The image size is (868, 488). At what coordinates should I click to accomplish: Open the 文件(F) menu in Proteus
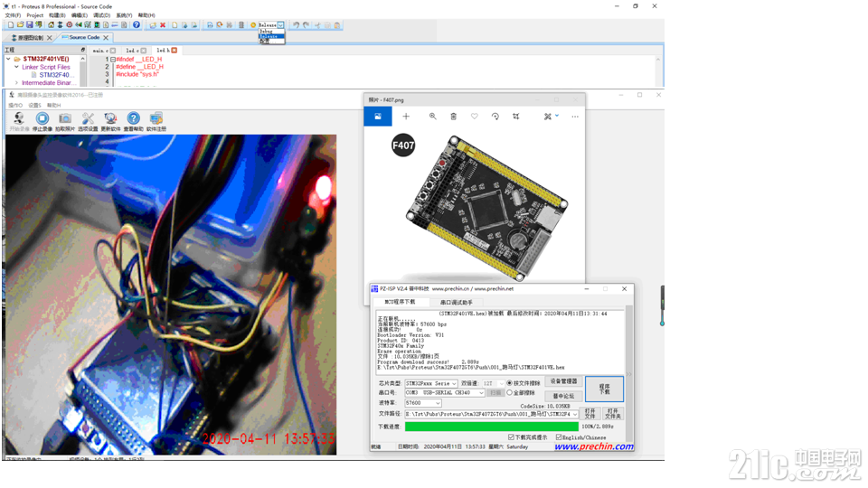pyautogui.click(x=13, y=15)
